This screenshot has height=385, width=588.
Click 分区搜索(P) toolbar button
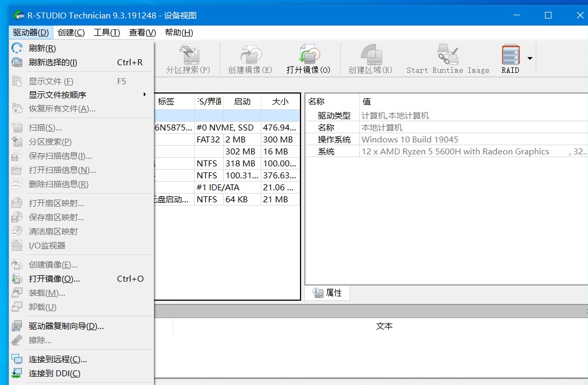[188, 59]
